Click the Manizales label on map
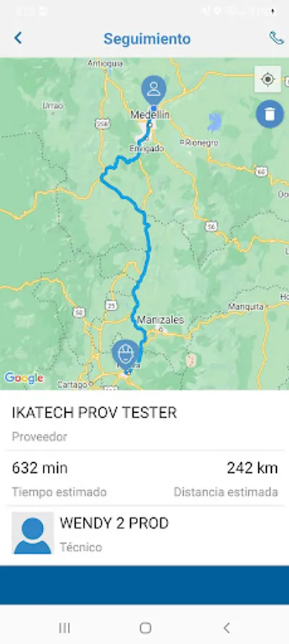 [160, 319]
